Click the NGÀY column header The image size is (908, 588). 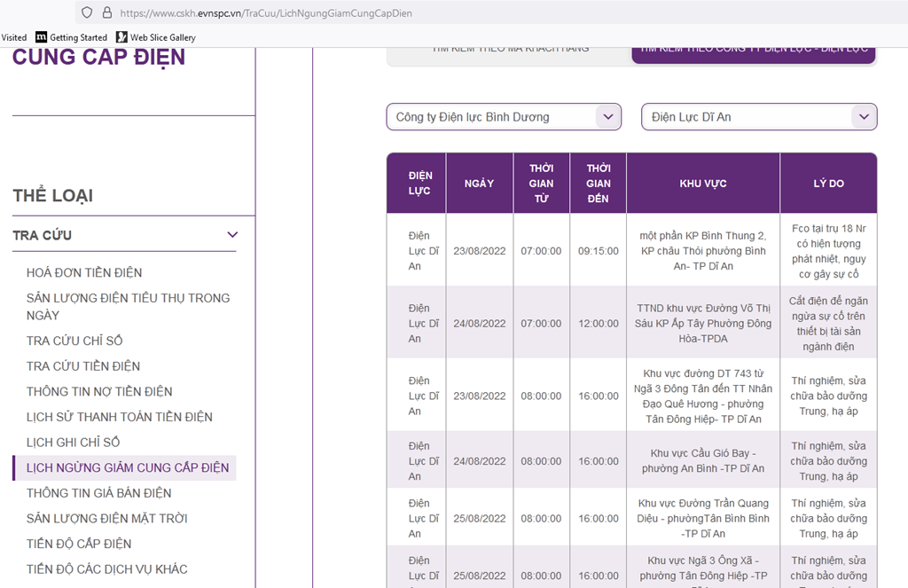(x=479, y=183)
